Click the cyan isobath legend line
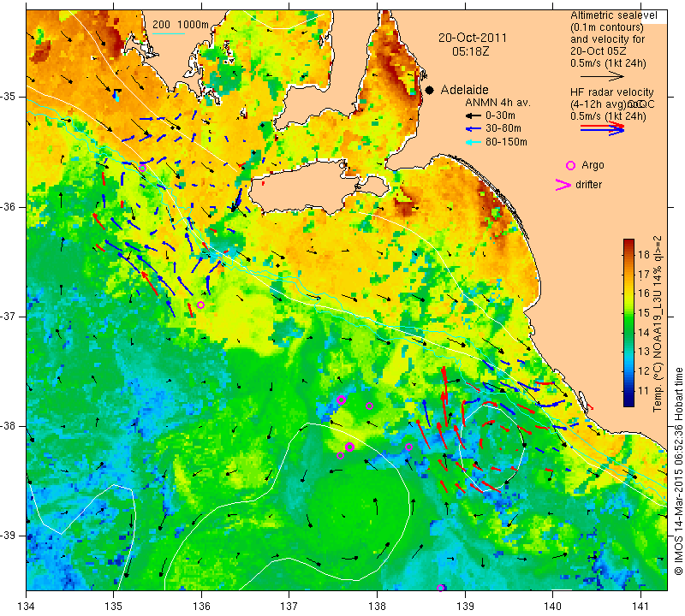The image size is (685, 616). [168, 33]
